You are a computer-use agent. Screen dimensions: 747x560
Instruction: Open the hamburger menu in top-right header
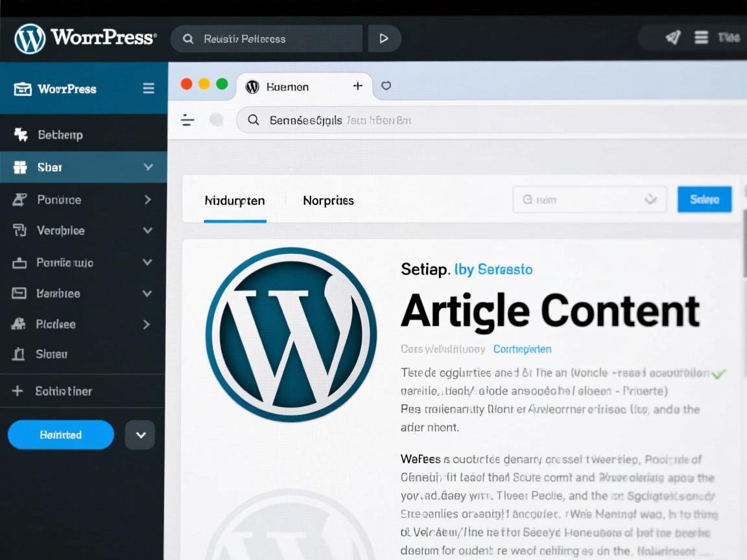701,38
